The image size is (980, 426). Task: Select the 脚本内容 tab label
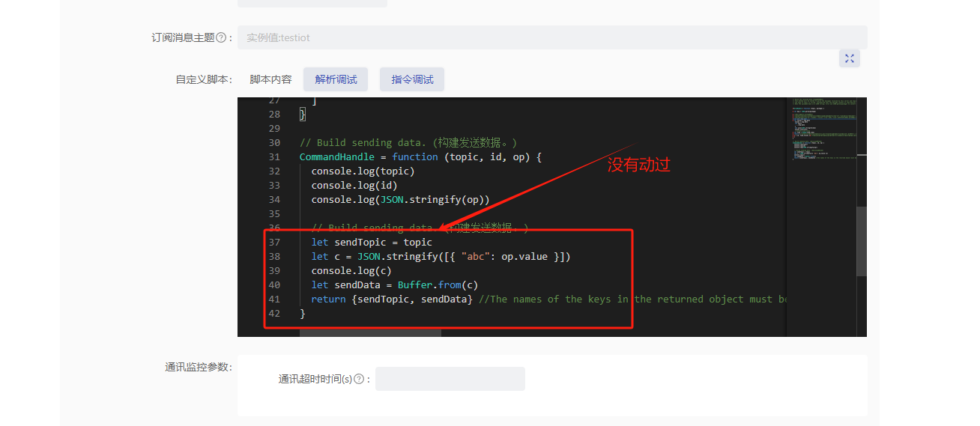click(x=270, y=79)
